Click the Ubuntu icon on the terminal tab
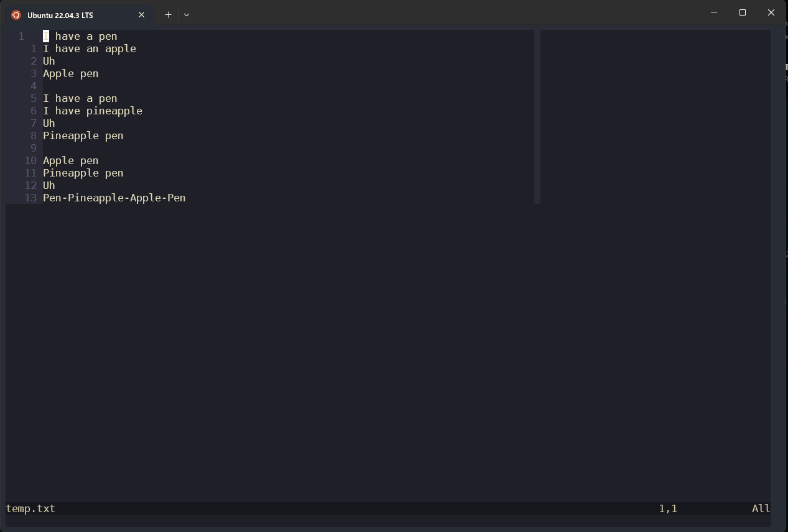The image size is (788, 532). 15,14
